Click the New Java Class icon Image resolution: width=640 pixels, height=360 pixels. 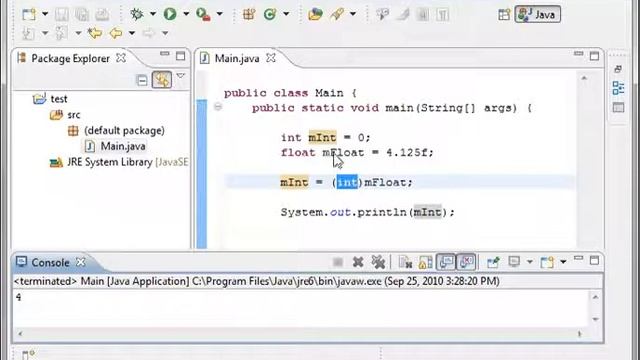[270, 15]
